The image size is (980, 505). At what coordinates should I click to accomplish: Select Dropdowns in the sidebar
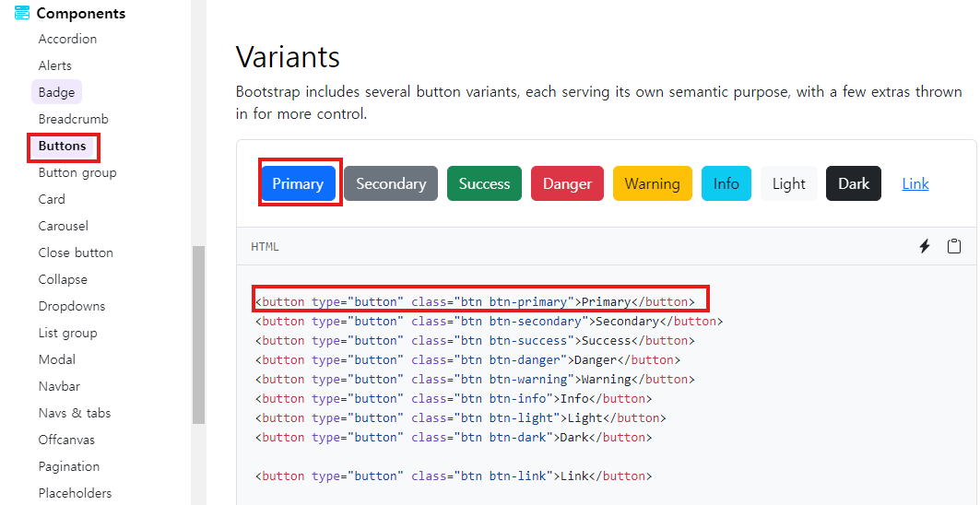72,306
